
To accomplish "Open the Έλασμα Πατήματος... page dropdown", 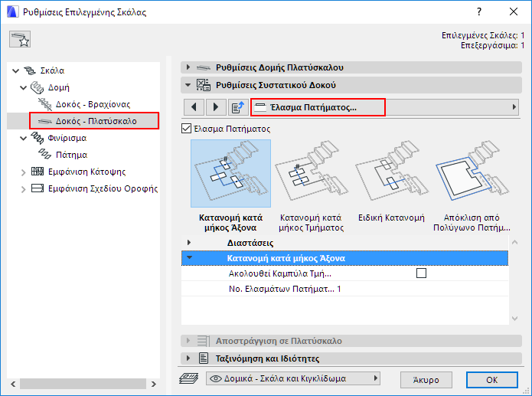I will tap(385, 107).
